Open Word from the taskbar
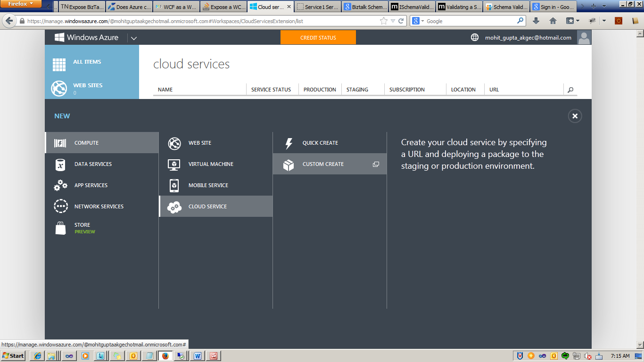Viewport: 644px width, 362px height. (x=197, y=356)
